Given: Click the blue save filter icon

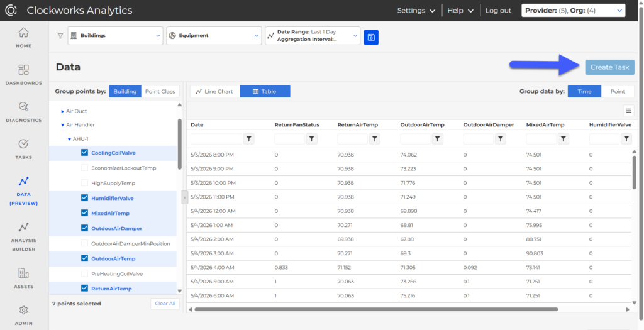Looking at the screenshot, I should pyautogui.click(x=371, y=37).
